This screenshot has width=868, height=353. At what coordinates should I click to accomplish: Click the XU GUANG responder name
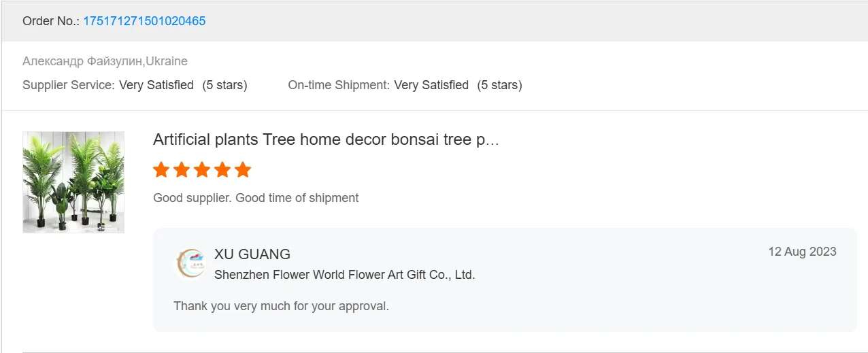(x=252, y=254)
